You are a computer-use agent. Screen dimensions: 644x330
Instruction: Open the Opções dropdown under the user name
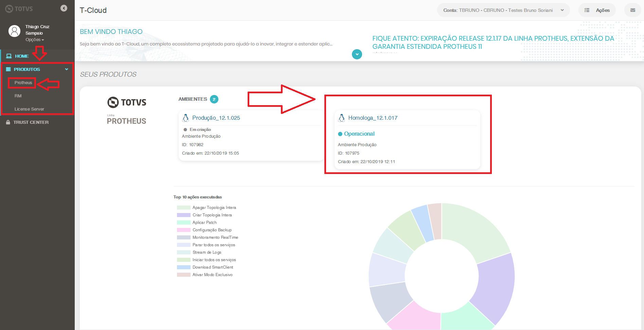[x=35, y=40]
